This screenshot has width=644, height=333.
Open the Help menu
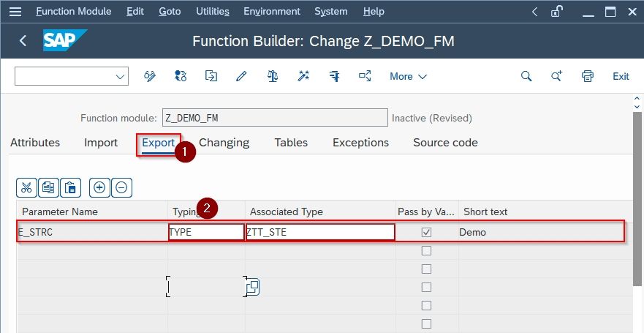point(374,12)
